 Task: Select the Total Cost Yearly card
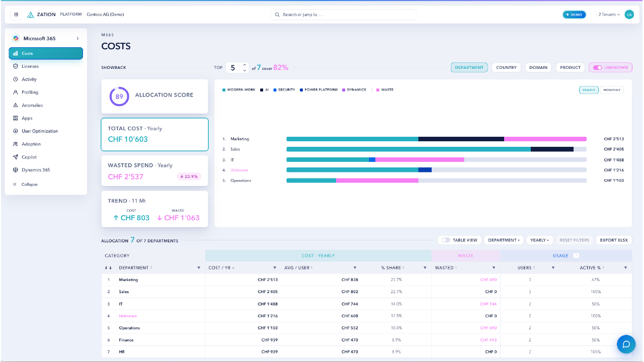154,134
